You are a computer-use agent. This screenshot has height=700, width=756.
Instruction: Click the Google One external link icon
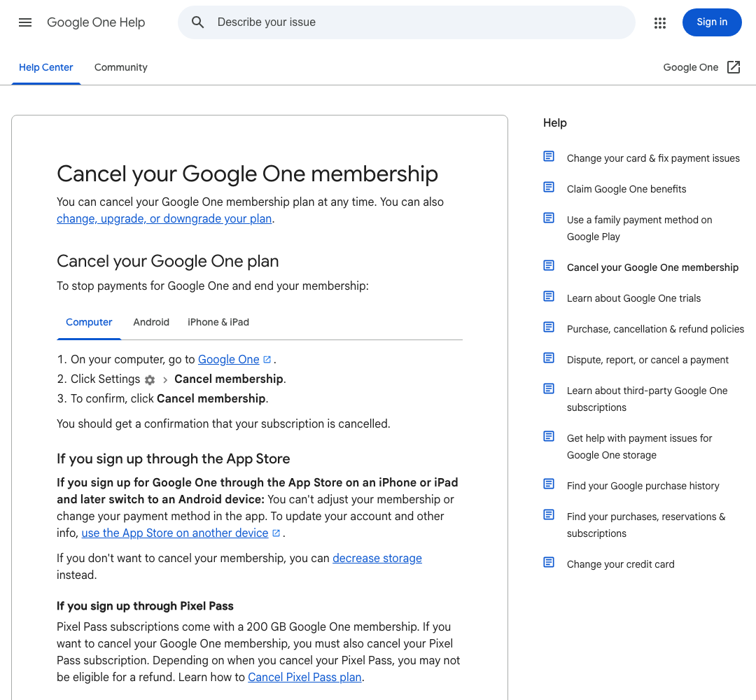pyautogui.click(x=734, y=67)
